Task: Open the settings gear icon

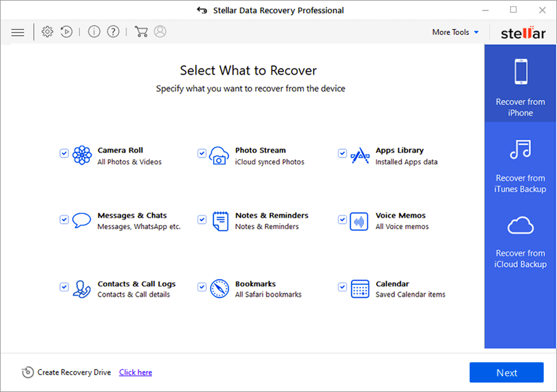Action: 47,32
